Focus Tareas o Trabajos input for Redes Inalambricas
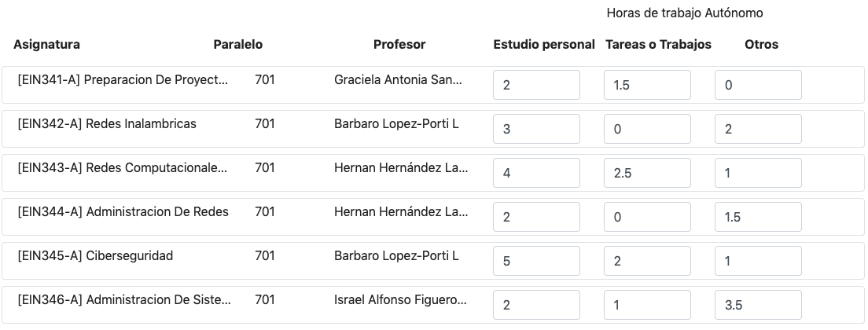This screenshot has height=330, width=868. [647, 129]
